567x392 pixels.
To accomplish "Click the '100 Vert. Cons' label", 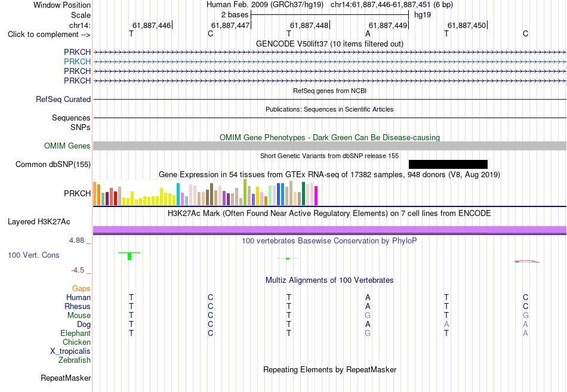I will [33, 255].
